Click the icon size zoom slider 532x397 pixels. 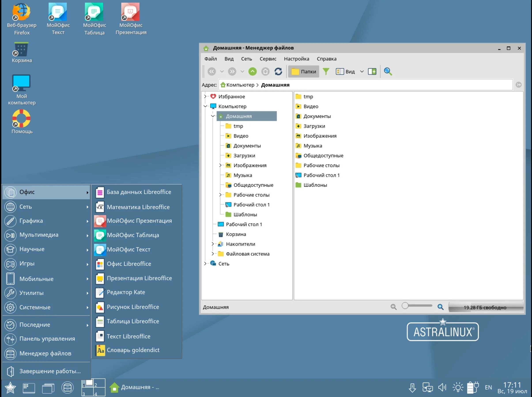[405, 306]
